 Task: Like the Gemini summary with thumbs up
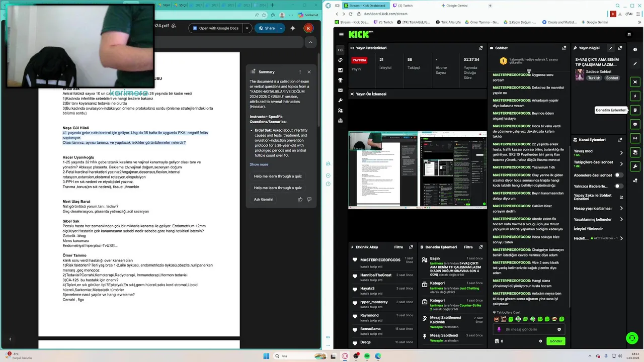300,199
